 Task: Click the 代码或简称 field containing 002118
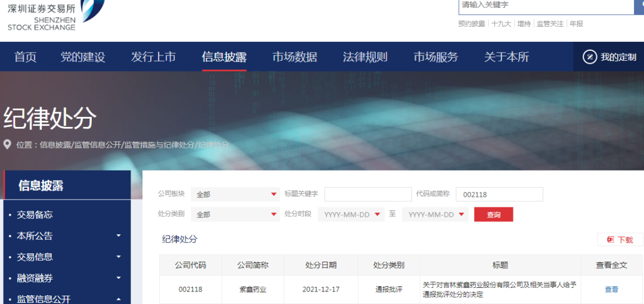[x=499, y=194]
